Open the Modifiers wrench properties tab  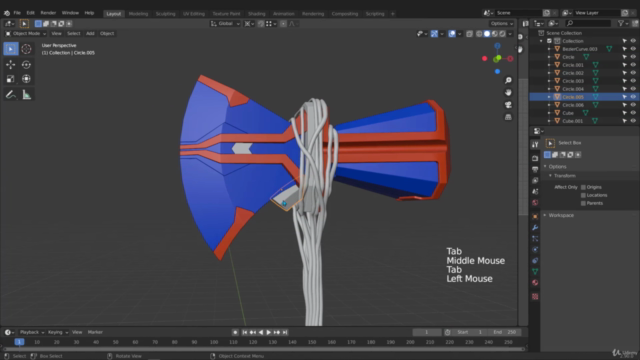tap(535, 227)
